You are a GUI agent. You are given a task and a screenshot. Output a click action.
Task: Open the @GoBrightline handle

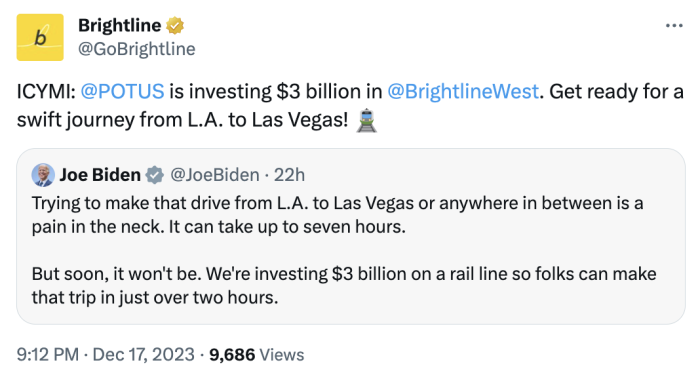[x=137, y=49]
